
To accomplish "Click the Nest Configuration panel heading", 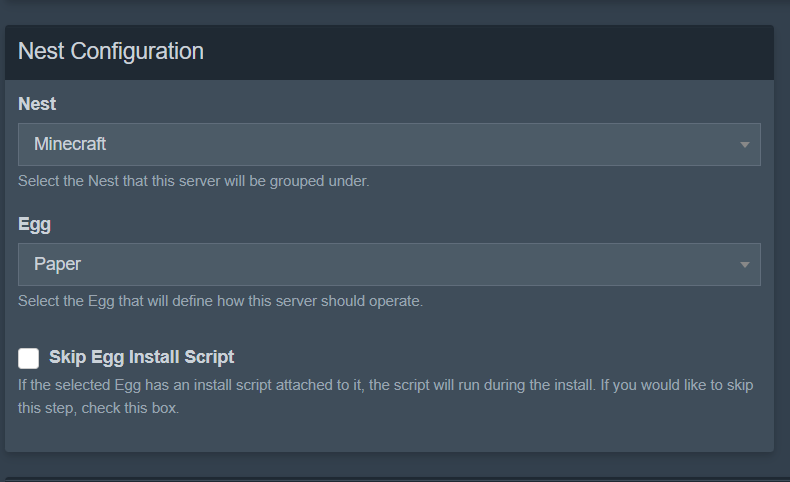I will [111, 51].
